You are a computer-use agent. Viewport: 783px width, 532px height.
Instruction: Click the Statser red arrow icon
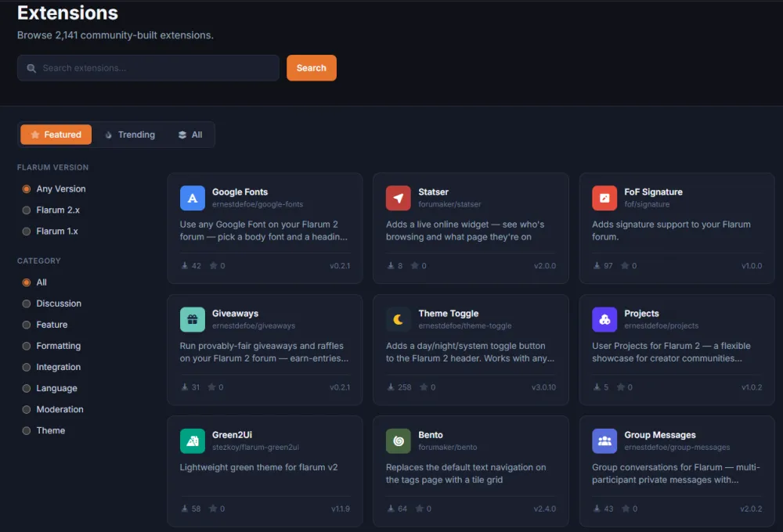coord(398,198)
